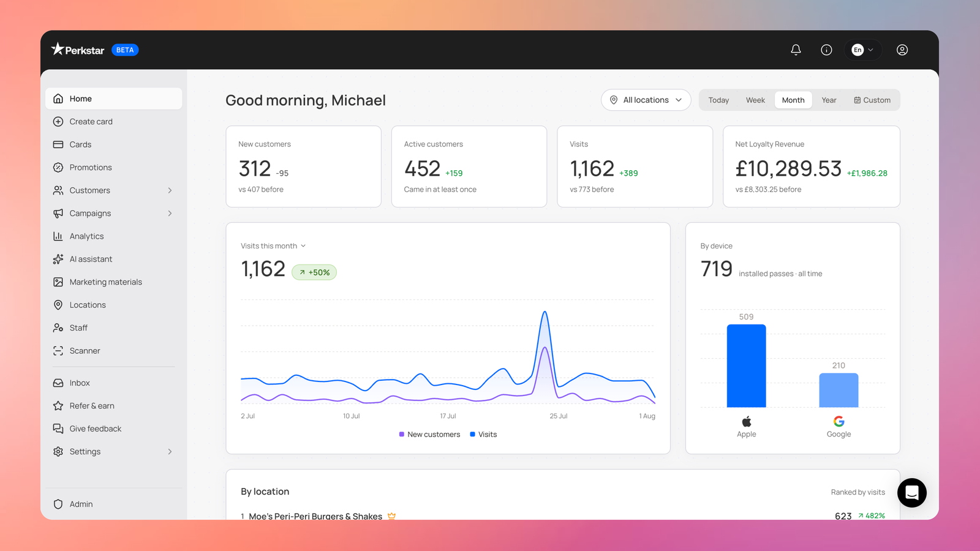
Task: Click the Customers people icon
Action: tap(58, 190)
